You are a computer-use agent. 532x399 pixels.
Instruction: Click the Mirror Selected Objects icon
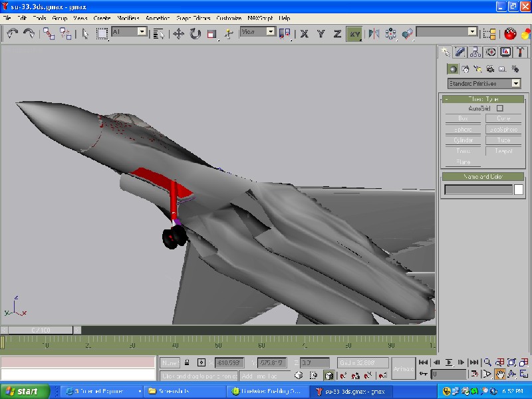(x=373, y=33)
